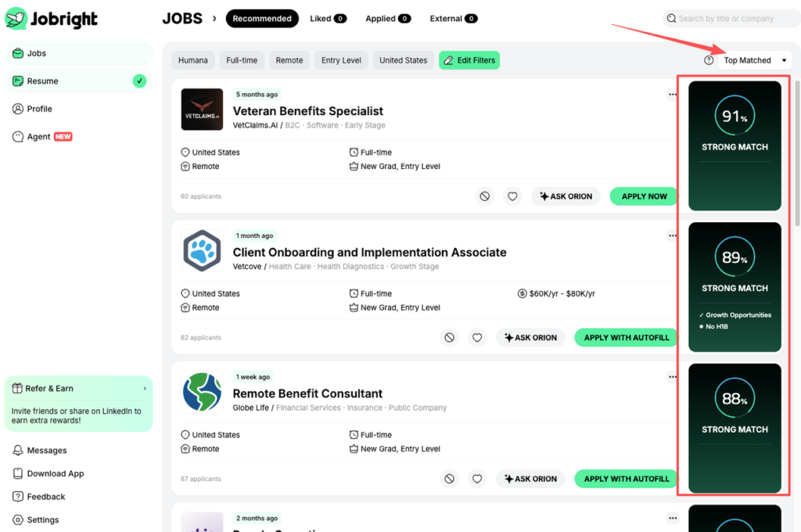This screenshot has height=532, width=801.
Task: Click the 91% strong match score ring
Action: click(735, 115)
